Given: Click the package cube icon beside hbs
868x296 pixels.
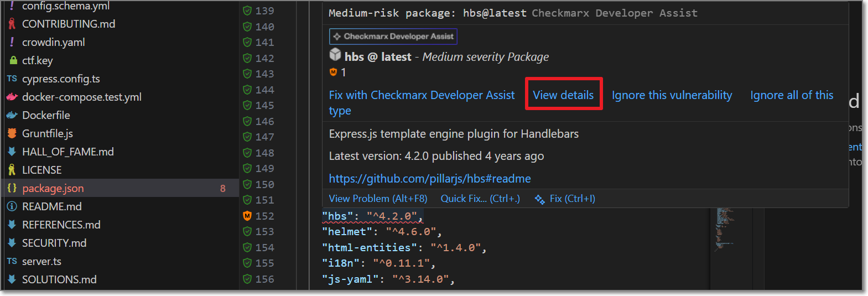Looking at the screenshot, I should point(335,55).
